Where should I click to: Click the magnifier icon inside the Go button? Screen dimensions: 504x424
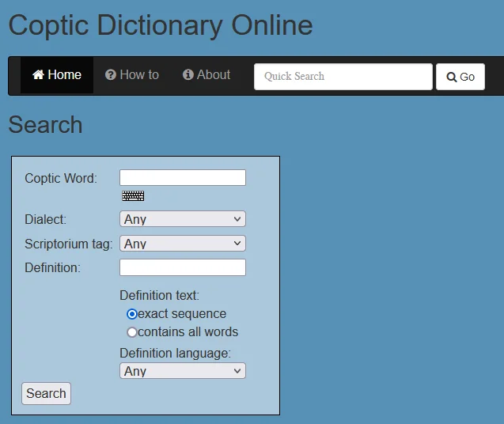(452, 78)
